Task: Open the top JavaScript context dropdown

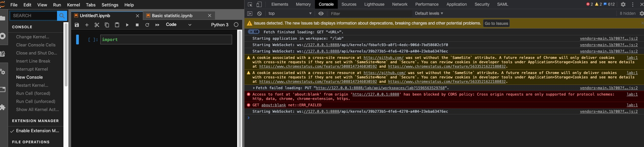Action: (x=290, y=13)
